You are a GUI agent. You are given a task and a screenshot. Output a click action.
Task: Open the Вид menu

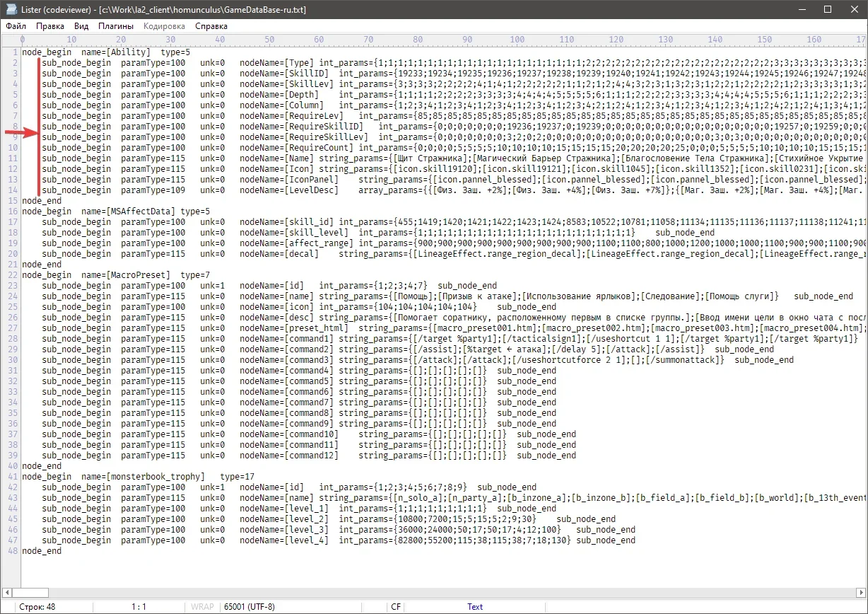pyautogui.click(x=81, y=26)
